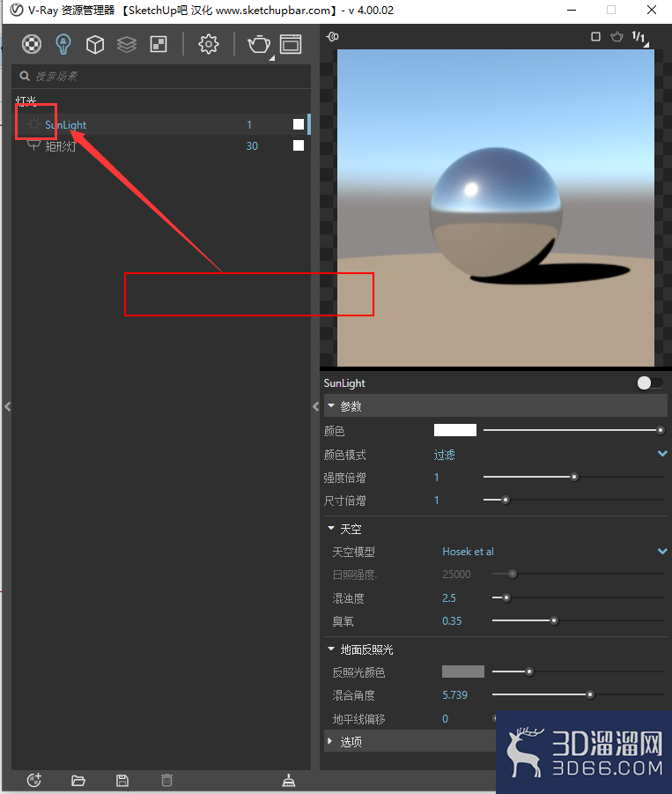
Task: Click the preview panel link icon
Action: coord(332,36)
